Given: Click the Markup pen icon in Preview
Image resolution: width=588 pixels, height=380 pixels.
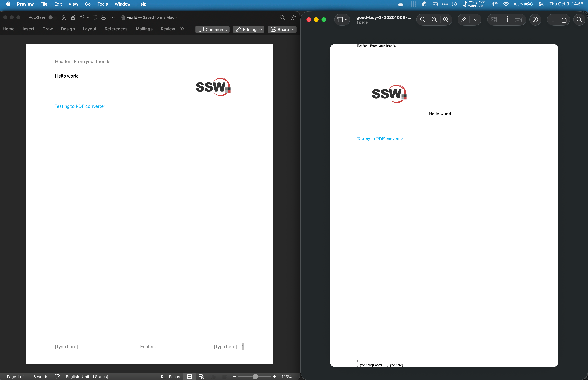Looking at the screenshot, I should point(464,20).
